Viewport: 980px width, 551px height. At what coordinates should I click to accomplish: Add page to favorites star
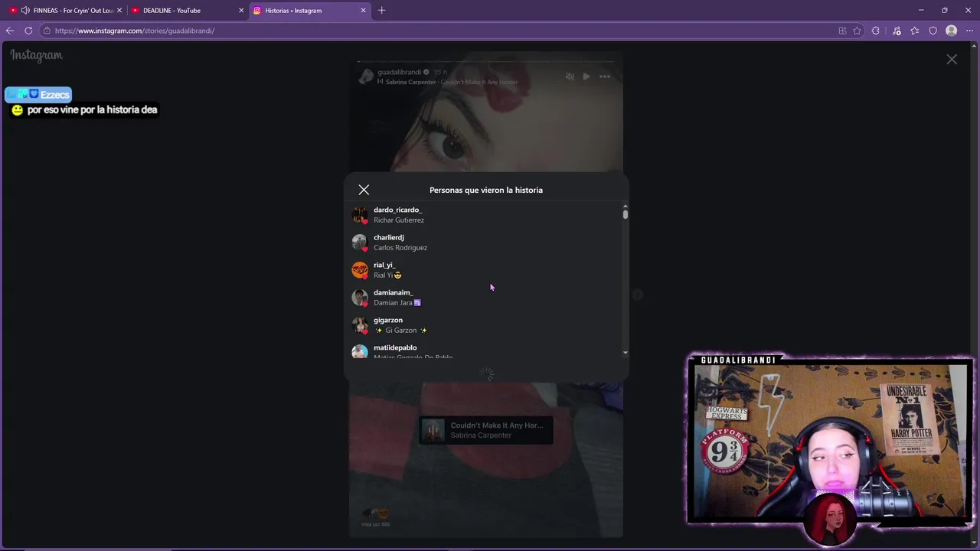pos(857,31)
